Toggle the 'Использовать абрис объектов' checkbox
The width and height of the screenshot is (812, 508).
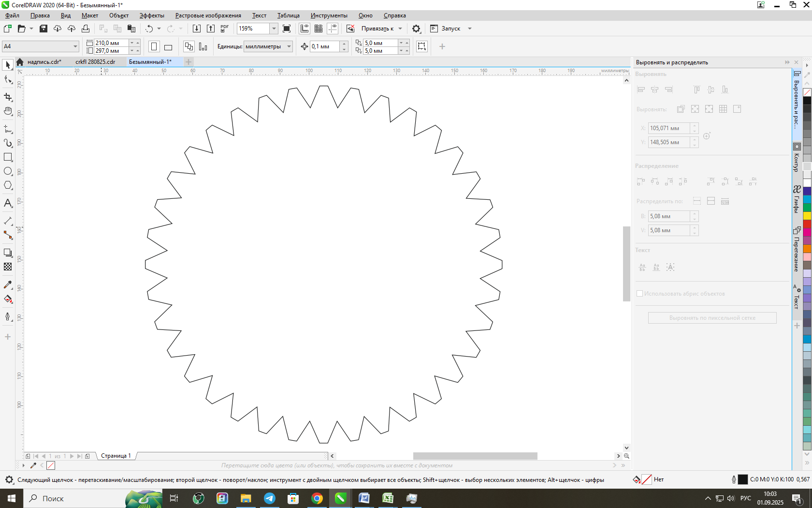coord(639,294)
